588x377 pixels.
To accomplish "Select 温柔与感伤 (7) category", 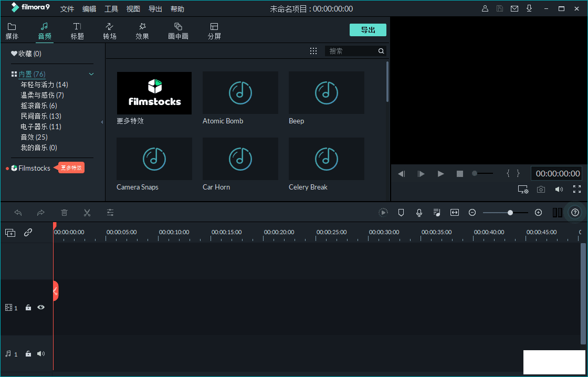I will tap(43, 95).
